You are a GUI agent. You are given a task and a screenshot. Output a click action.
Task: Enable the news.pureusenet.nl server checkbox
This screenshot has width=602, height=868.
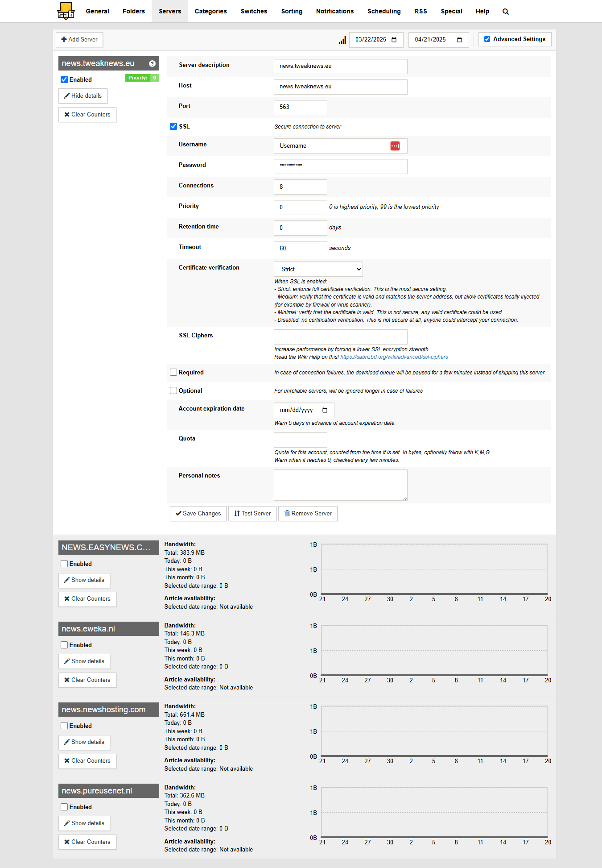click(64, 807)
